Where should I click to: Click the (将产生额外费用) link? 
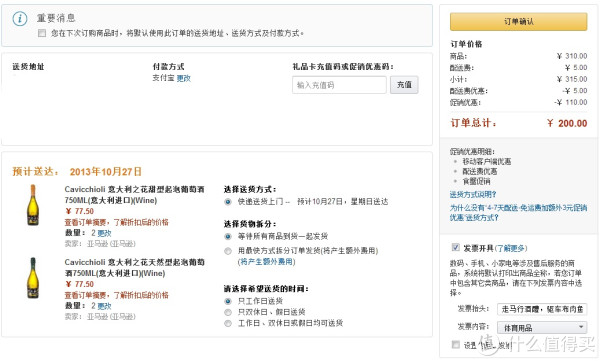[267, 262]
